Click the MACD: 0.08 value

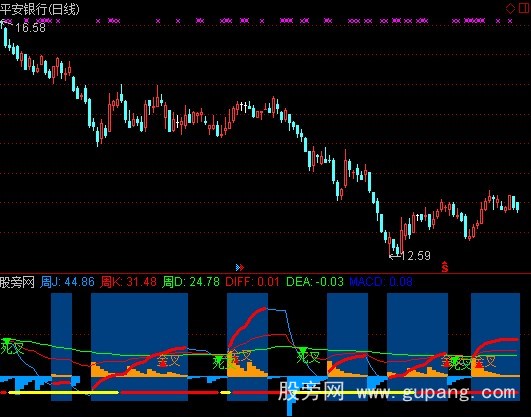click(x=381, y=282)
